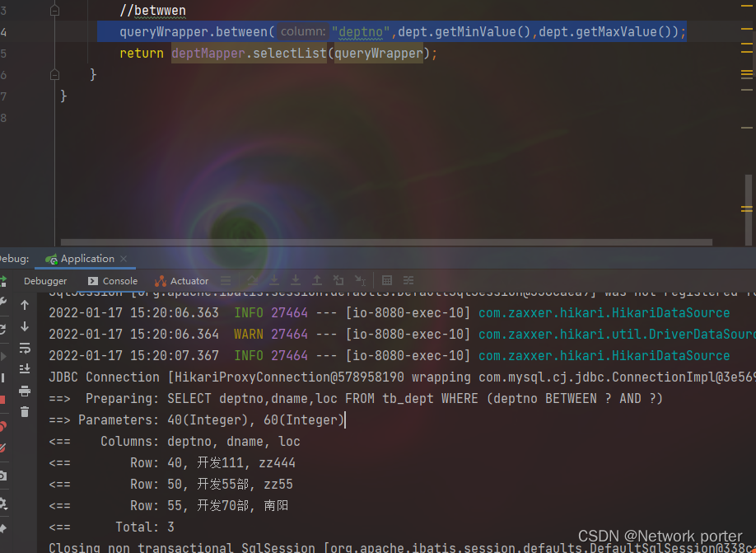Switch to the Console tab
This screenshot has height=553, width=756.
(x=113, y=281)
